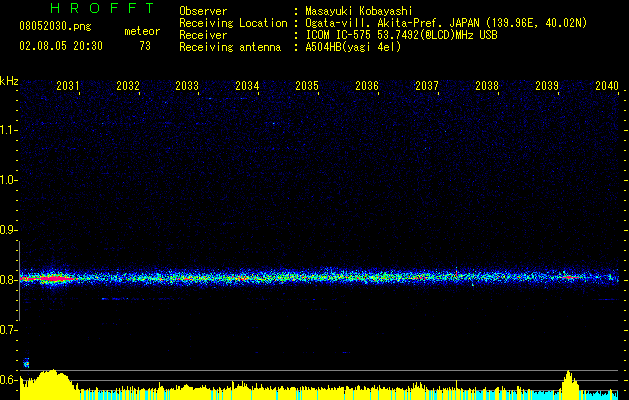Screen dimensions: 629x400
Task: Click the small cyan blob near 0.63 kHz
Action: 26,363
